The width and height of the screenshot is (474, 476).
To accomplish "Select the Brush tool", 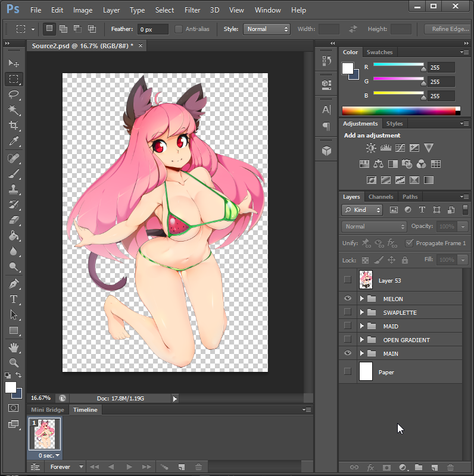I will pos(13,174).
